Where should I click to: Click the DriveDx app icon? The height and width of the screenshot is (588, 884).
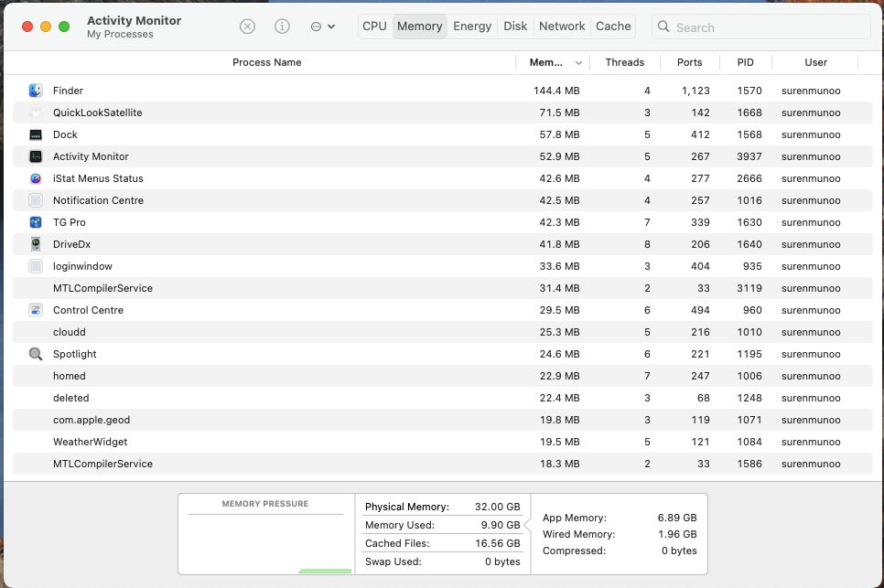36,244
